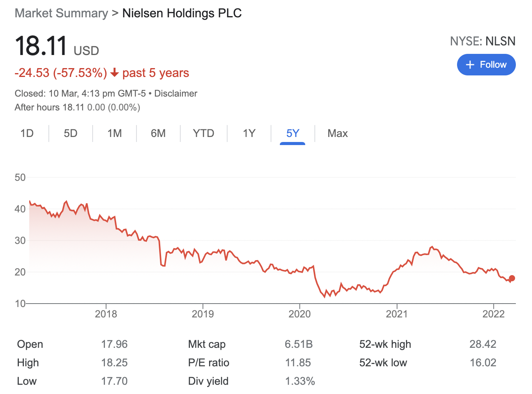Show the Max range tab
The image size is (532, 394).
337,134
